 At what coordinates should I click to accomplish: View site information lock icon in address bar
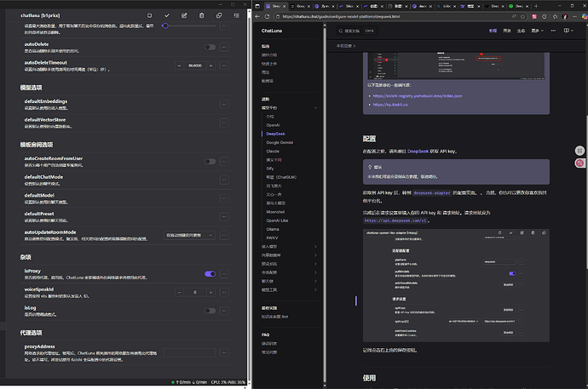point(278,16)
